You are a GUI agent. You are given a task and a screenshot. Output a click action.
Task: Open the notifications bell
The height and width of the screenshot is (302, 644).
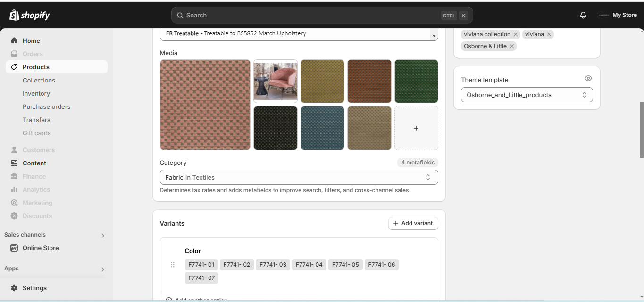pyautogui.click(x=583, y=15)
